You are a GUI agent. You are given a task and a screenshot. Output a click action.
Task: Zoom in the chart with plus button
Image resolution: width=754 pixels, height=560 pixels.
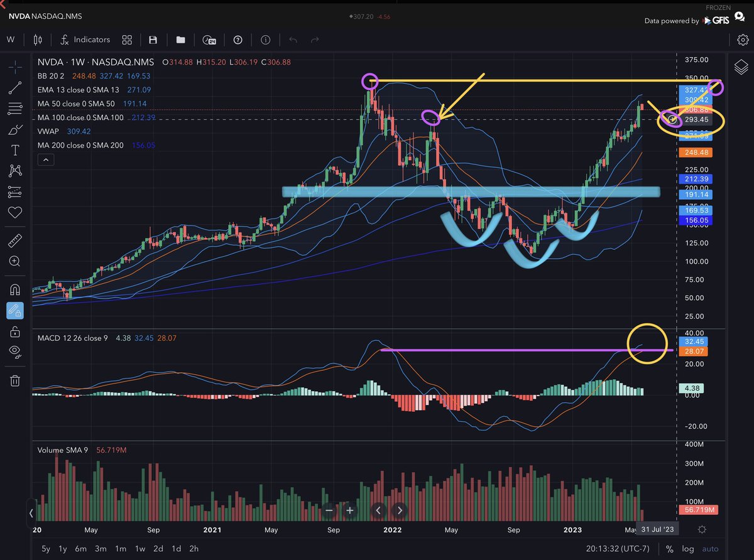(x=350, y=510)
